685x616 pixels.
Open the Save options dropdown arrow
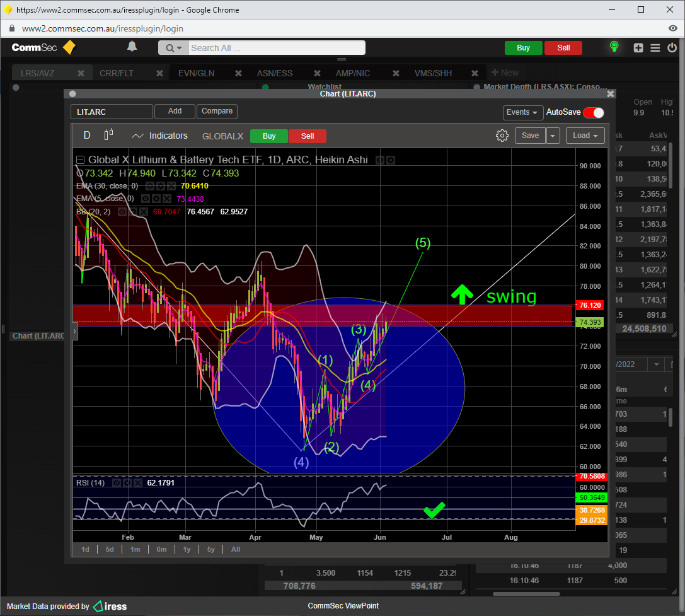point(553,136)
